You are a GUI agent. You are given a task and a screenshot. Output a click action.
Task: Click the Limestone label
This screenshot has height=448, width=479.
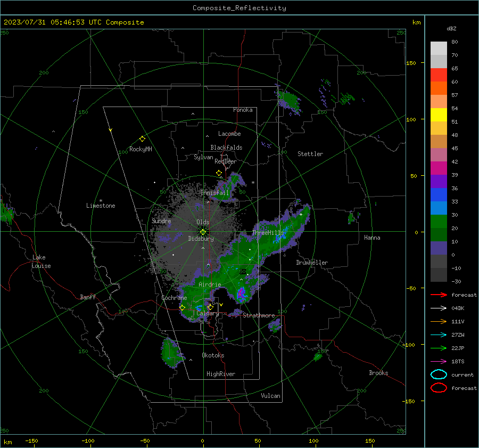point(101,206)
